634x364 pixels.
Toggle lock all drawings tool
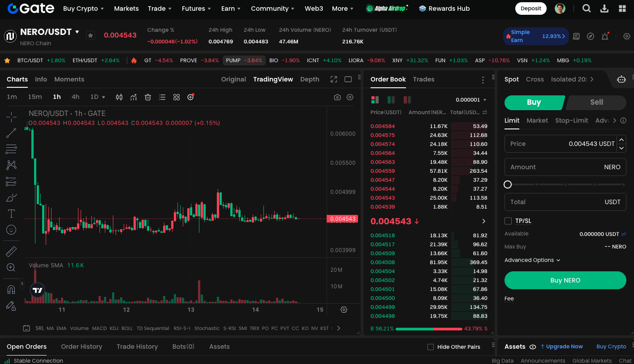coord(11,306)
